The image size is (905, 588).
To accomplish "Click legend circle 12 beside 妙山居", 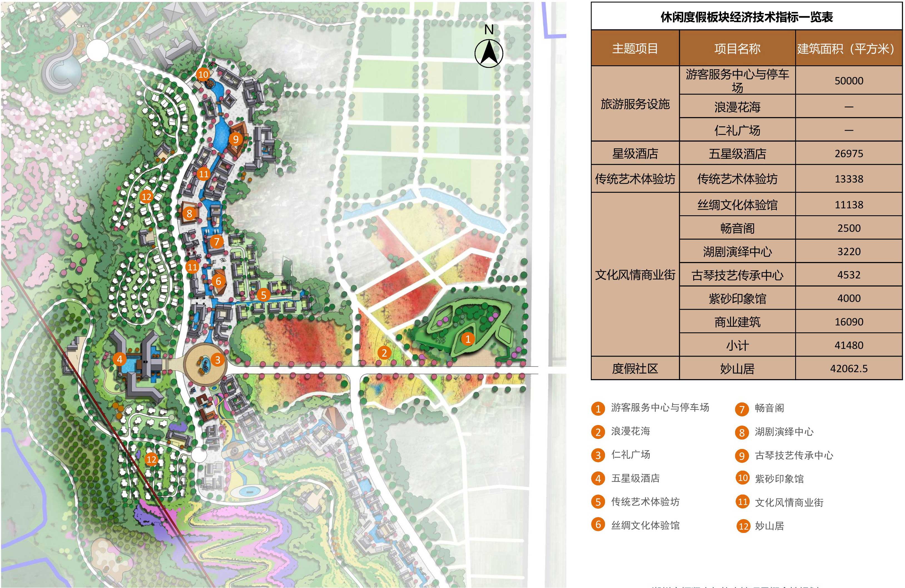I will pyautogui.click(x=743, y=526).
